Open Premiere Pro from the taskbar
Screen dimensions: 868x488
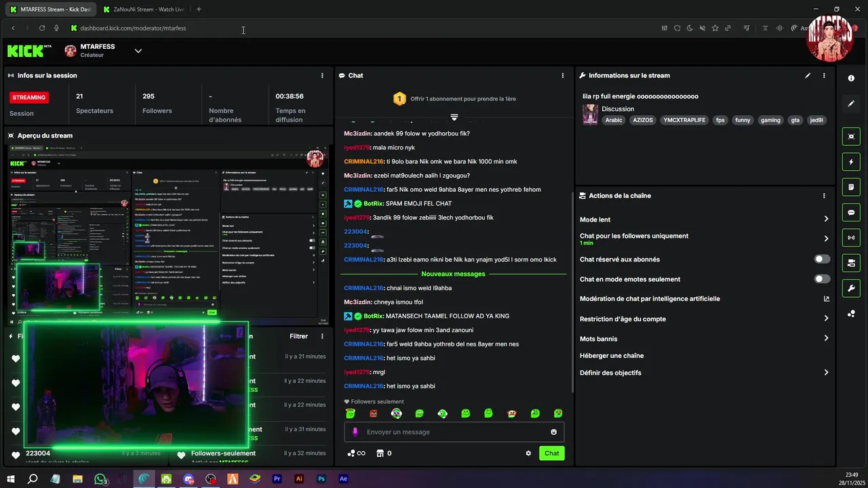[x=277, y=479]
